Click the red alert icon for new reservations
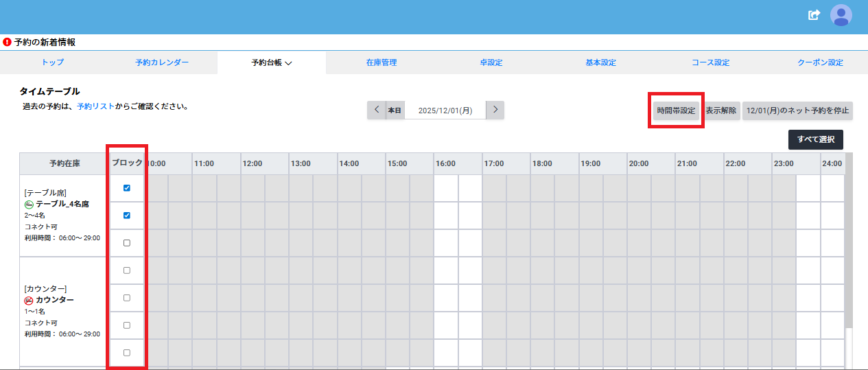Viewport: 868px width, 370px height. pos(7,42)
